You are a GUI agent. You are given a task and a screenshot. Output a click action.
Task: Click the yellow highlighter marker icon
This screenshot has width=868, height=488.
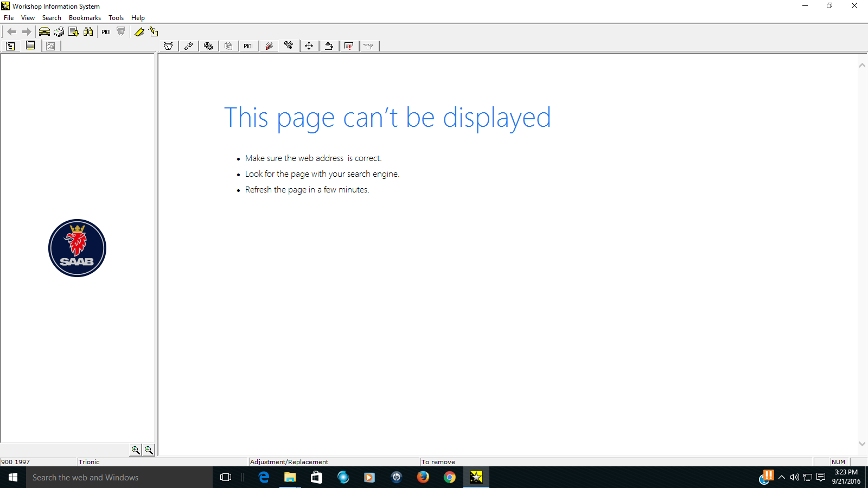[139, 32]
